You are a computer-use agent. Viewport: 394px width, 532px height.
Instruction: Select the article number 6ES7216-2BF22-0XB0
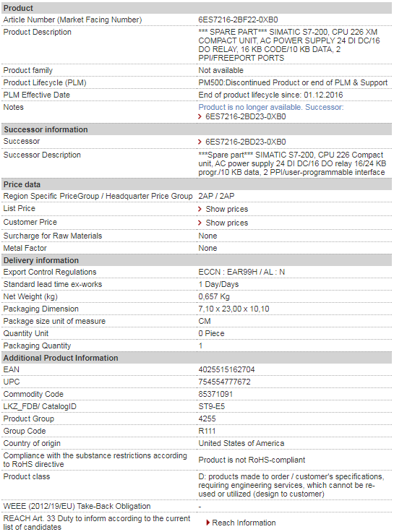(238, 20)
